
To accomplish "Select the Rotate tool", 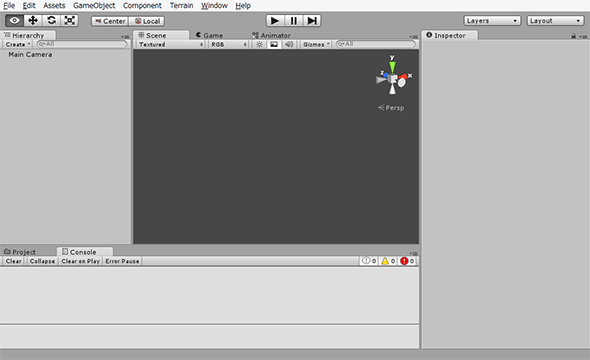I will (x=51, y=20).
